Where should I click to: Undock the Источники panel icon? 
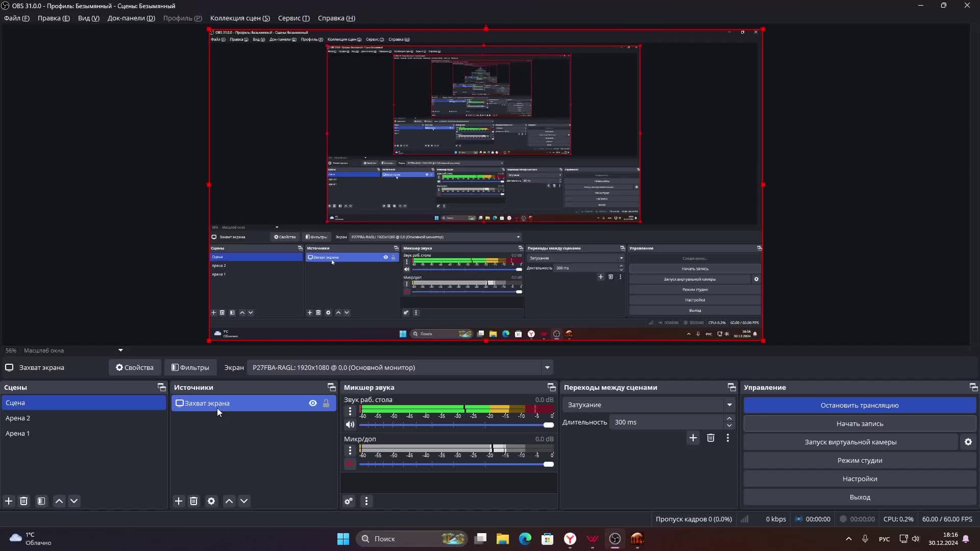331,387
